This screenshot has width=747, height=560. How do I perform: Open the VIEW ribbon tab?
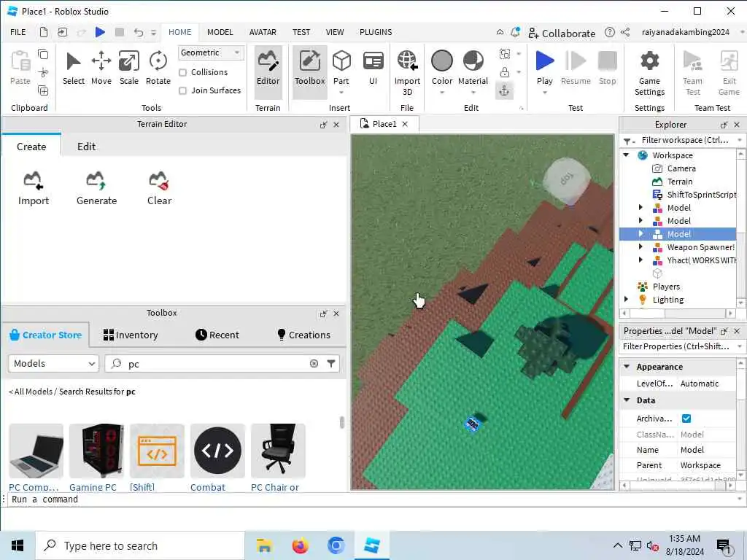tap(334, 32)
